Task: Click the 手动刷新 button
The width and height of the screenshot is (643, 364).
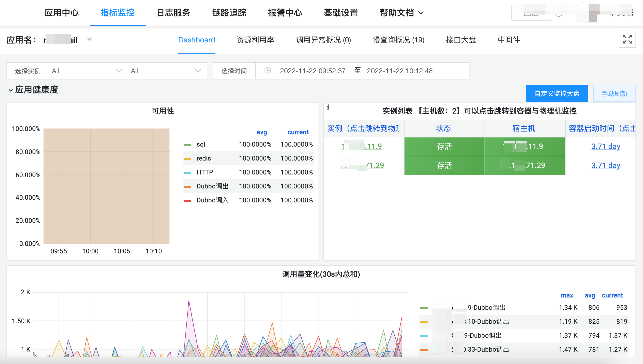Action: [614, 93]
